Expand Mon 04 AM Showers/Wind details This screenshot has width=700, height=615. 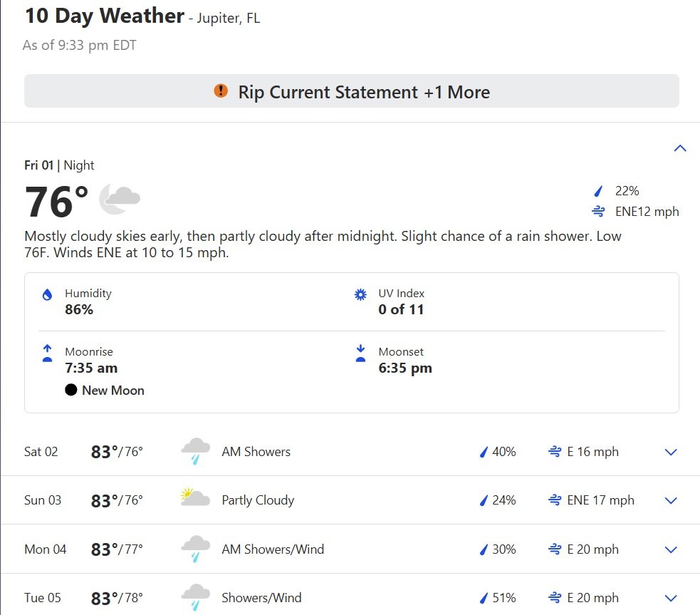pyautogui.click(x=671, y=549)
